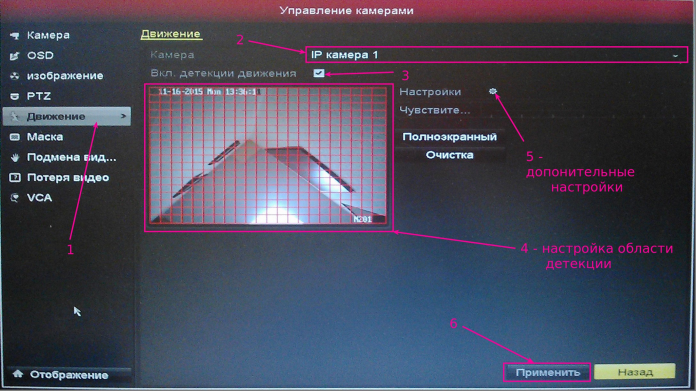
Task: Open the IP камера 1 dropdown
Action: pyautogui.click(x=496, y=55)
